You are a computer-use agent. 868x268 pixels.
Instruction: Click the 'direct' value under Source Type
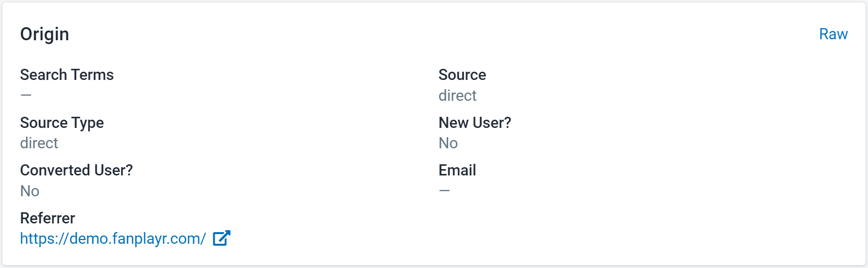click(x=39, y=143)
